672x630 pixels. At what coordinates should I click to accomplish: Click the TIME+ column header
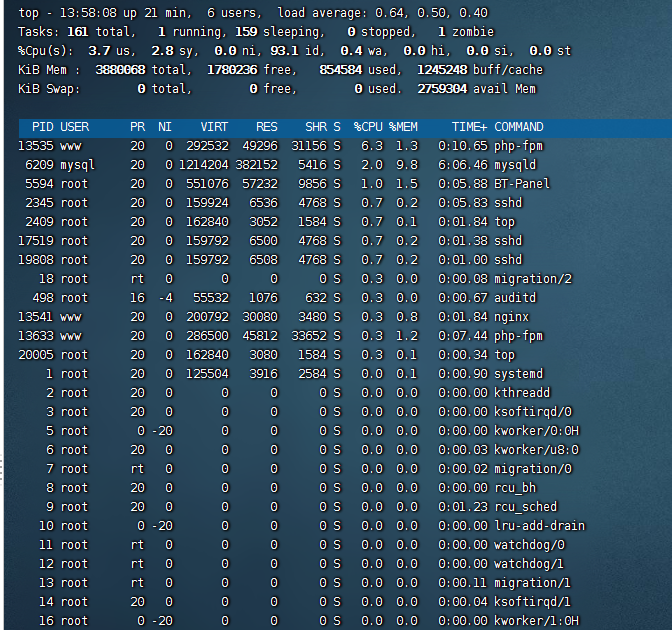(x=469, y=127)
